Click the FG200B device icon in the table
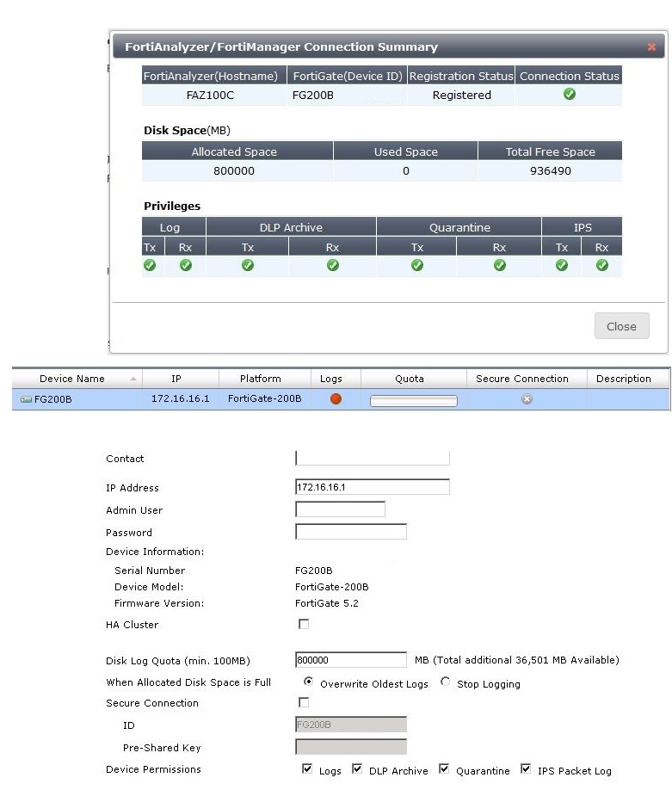 [x=26, y=399]
